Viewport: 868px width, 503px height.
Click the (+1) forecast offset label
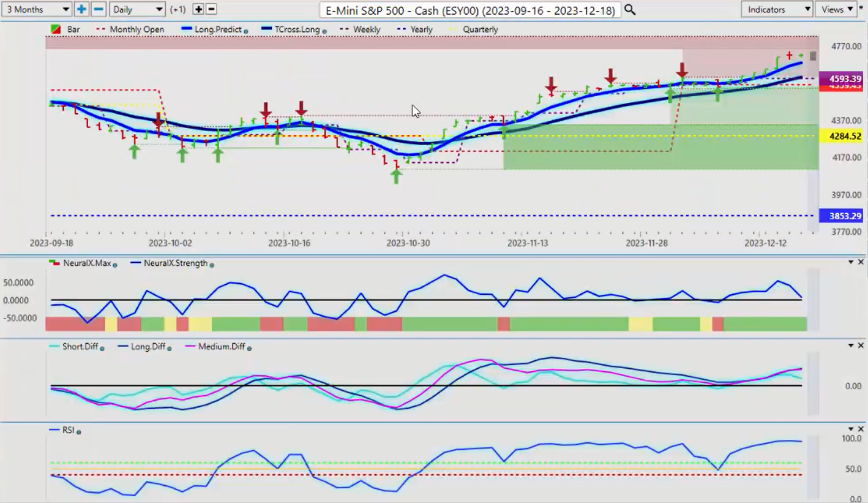(x=178, y=9)
